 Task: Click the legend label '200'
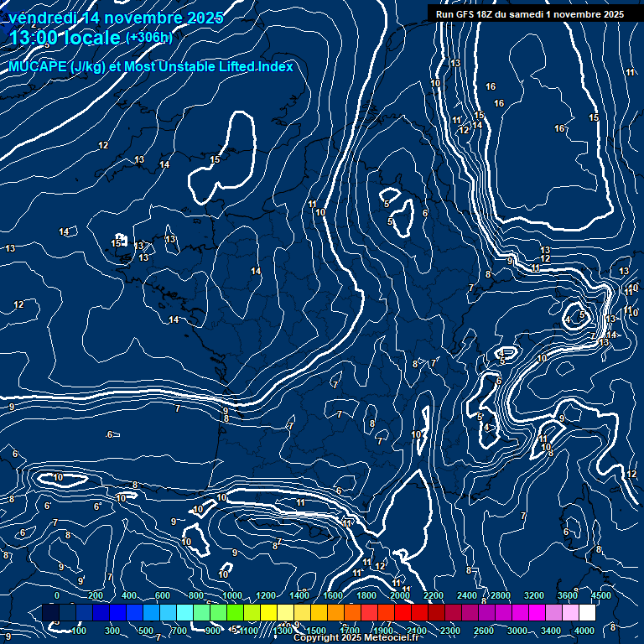(x=96, y=595)
